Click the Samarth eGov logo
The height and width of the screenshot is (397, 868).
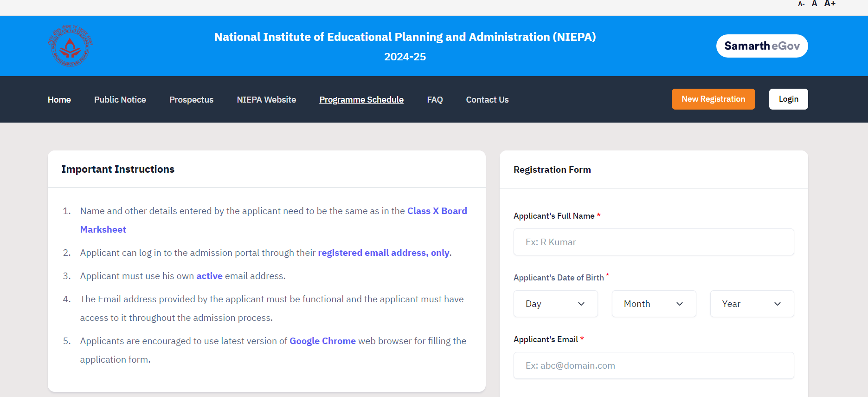[762, 46]
